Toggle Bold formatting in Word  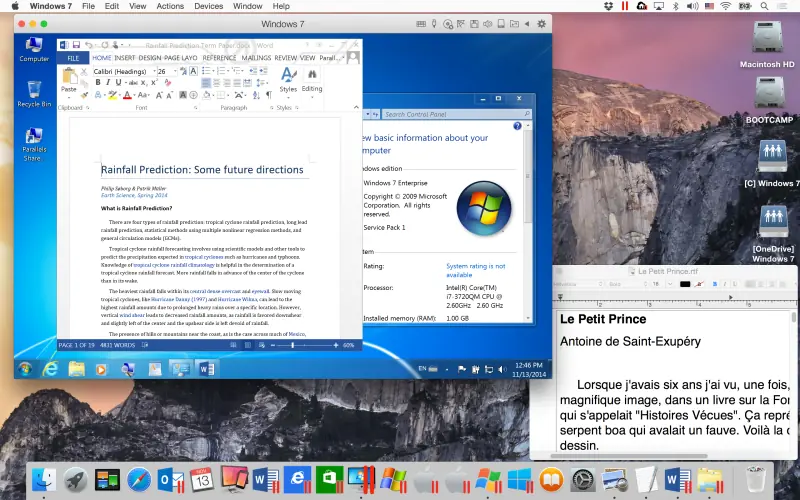click(x=98, y=82)
